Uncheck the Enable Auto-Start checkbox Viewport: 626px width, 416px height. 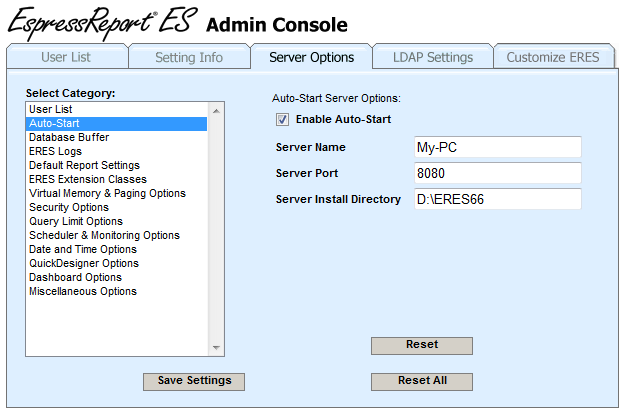point(282,119)
